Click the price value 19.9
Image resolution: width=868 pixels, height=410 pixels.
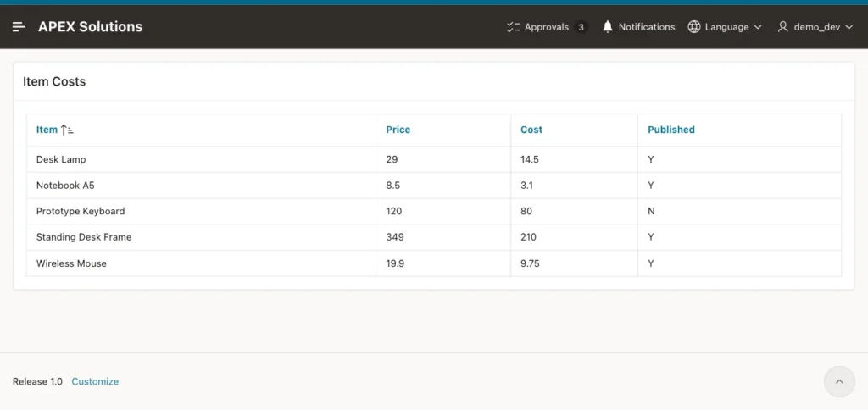pos(395,263)
